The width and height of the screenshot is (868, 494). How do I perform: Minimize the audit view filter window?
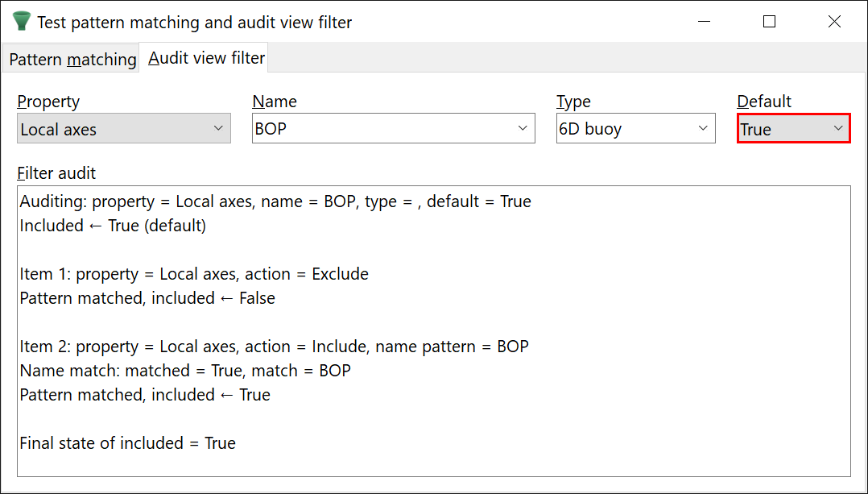point(703,22)
